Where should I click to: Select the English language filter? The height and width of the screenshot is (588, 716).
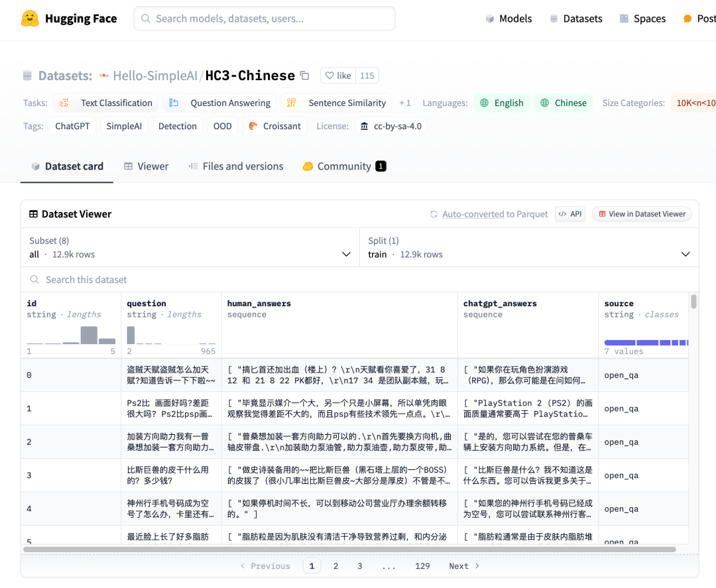pos(501,103)
